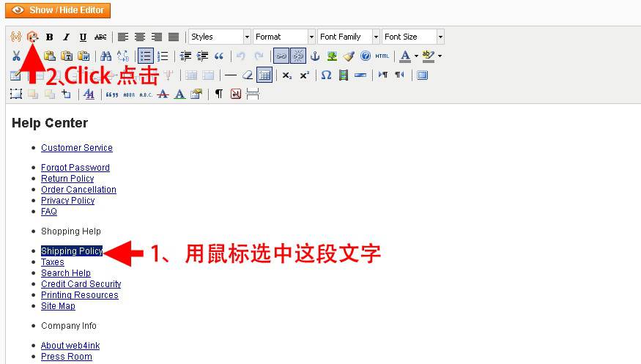This screenshot has height=364, width=641.
Task: Paste from Word icon
Action: 84,56
